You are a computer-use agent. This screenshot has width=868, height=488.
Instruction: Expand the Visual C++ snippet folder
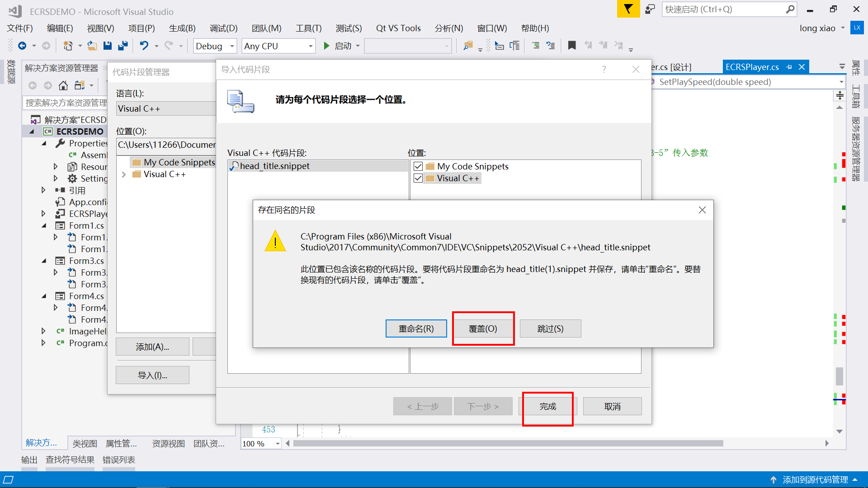point(124,174)
